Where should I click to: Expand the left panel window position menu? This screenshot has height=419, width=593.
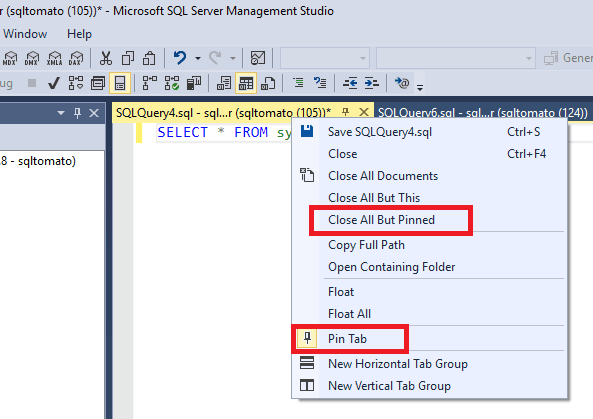(x=61, y=113)
